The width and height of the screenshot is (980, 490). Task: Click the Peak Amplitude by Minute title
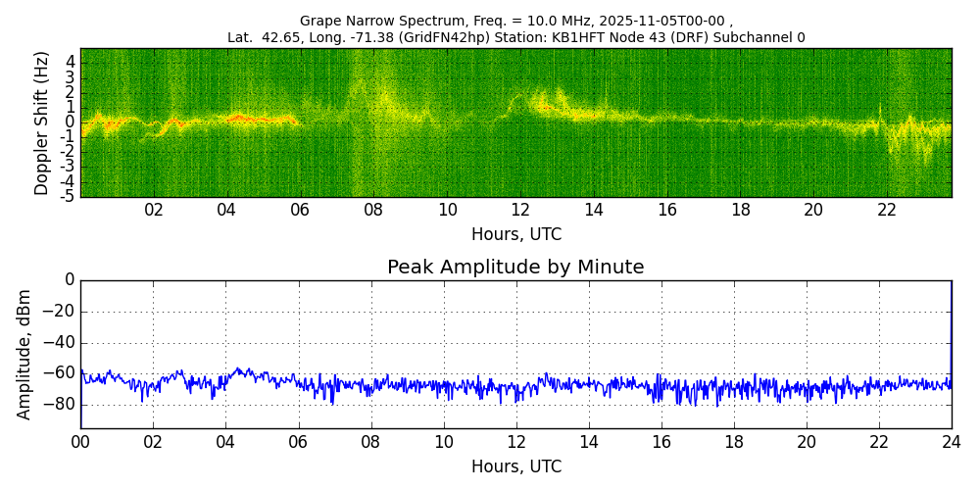click(515, 268)
